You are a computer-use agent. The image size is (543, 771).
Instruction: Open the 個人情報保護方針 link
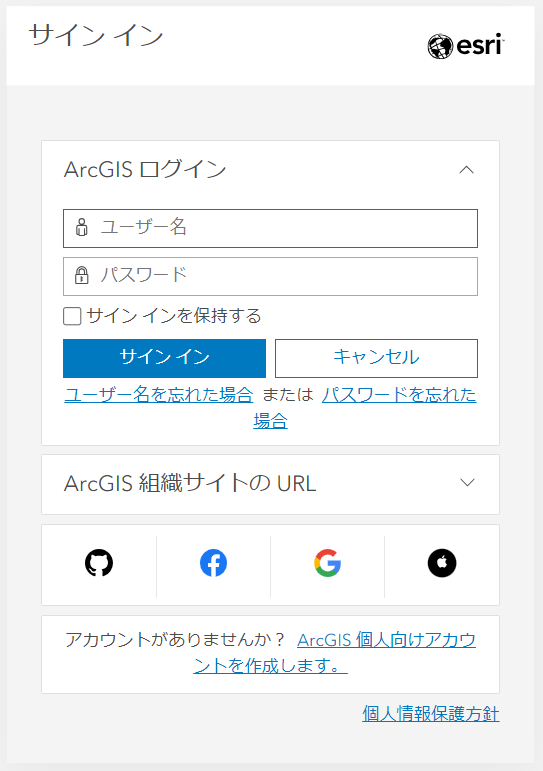tap(431, 713)
